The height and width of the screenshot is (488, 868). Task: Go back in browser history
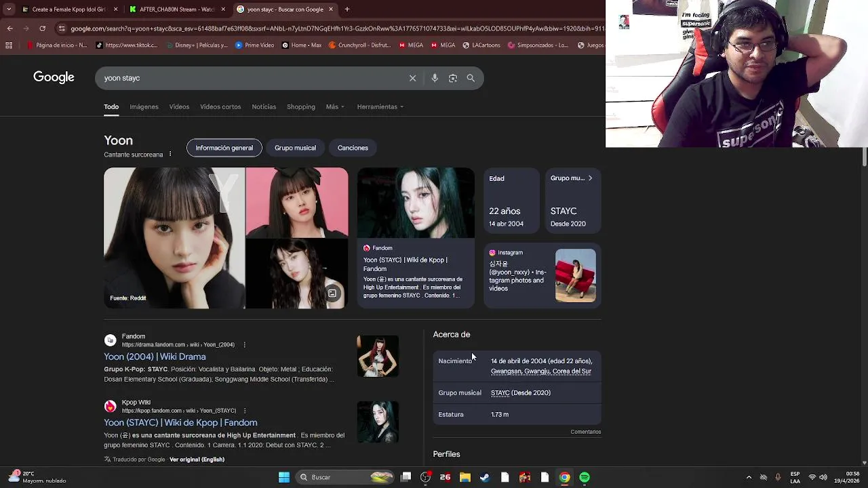point(9,28)
